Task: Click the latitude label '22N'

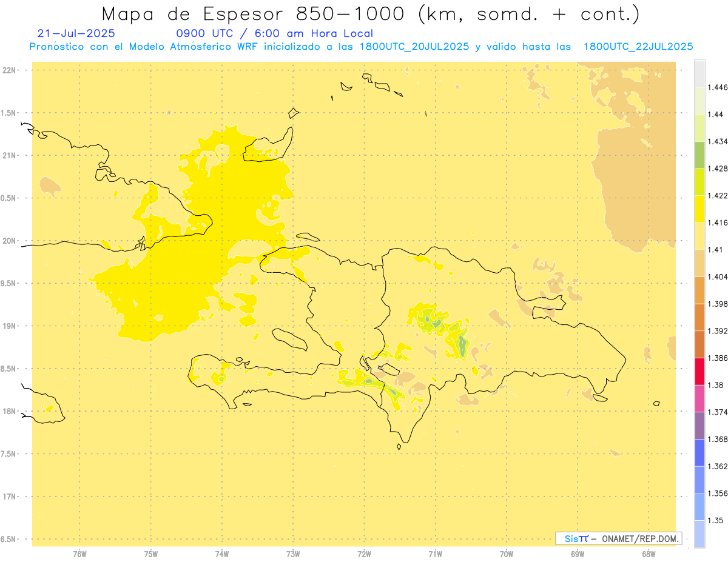Action: tap(9, 70)
